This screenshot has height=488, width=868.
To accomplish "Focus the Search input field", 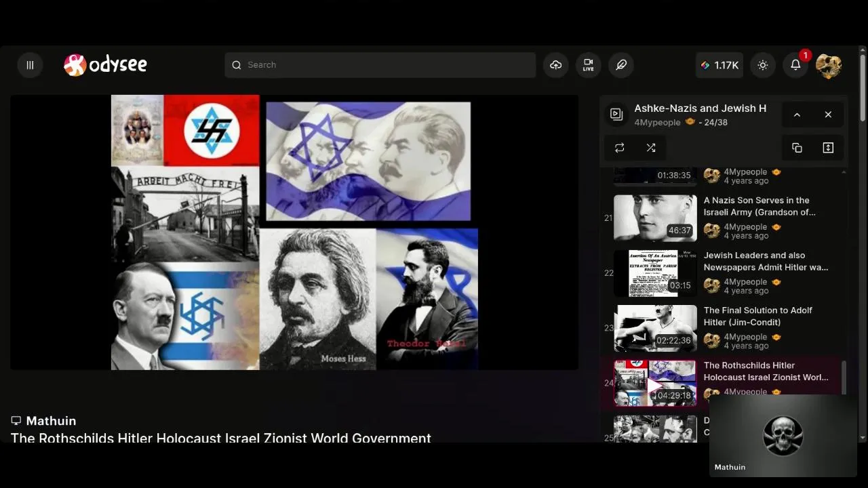I will tap(380, 65).
